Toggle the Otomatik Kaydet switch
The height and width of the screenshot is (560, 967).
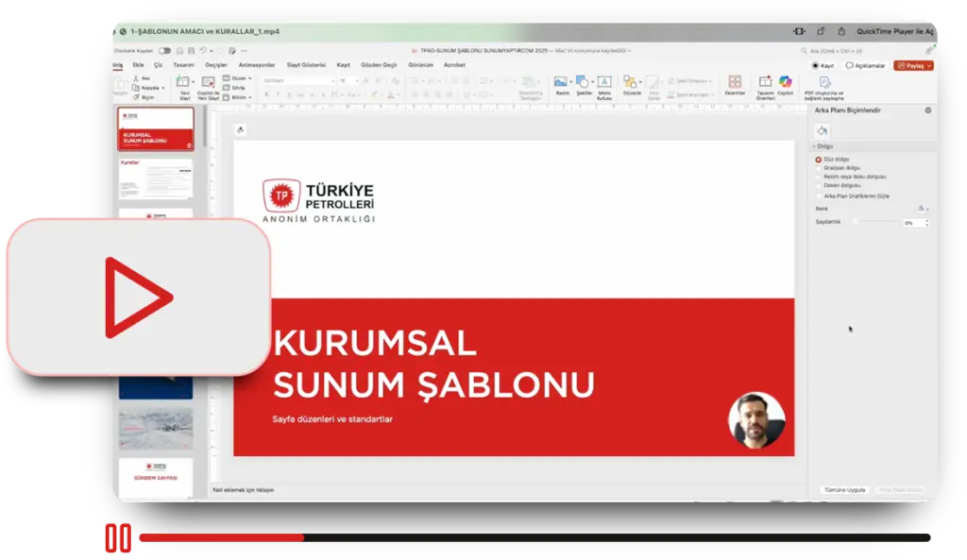tap(164, 50)
